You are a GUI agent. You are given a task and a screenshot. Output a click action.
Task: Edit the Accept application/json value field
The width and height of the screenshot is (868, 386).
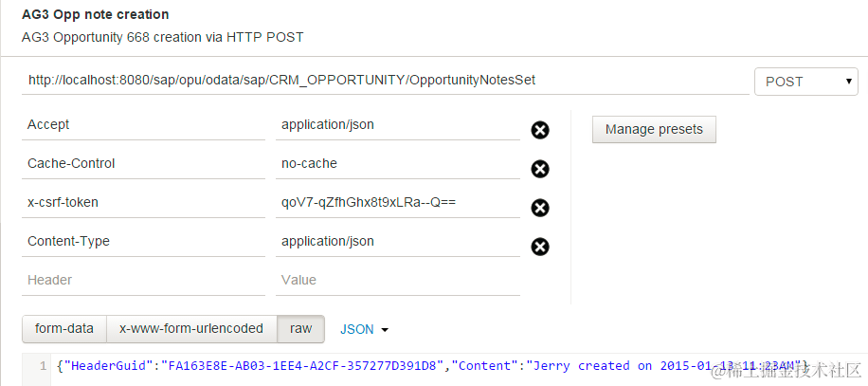397,125
